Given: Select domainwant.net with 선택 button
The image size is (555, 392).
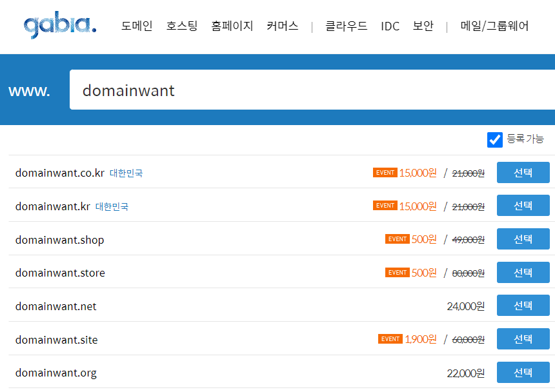Looking at the screenshot, I should (523, 306).
